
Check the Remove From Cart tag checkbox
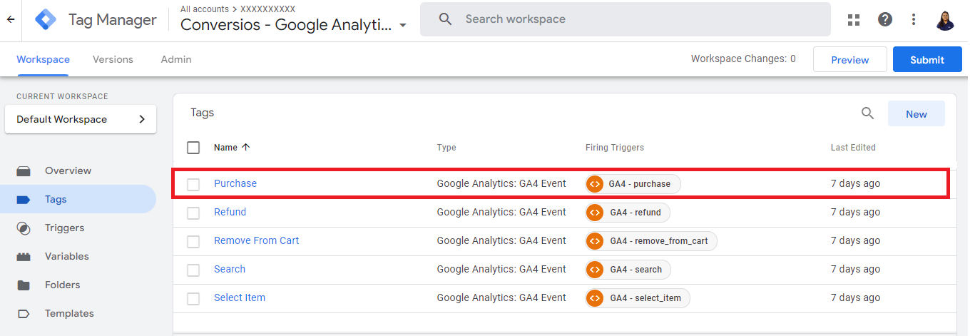click(x=193, y=242)
